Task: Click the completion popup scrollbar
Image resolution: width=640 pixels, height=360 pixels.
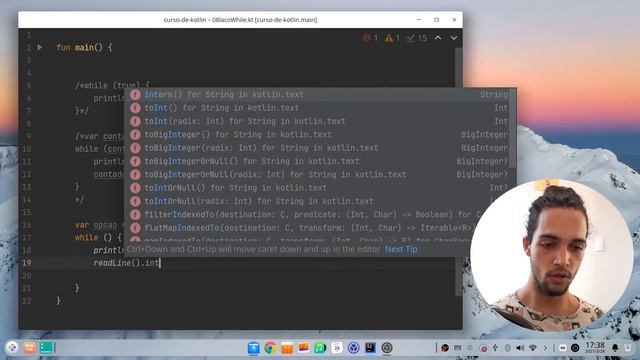Action: tap(513, 129)
